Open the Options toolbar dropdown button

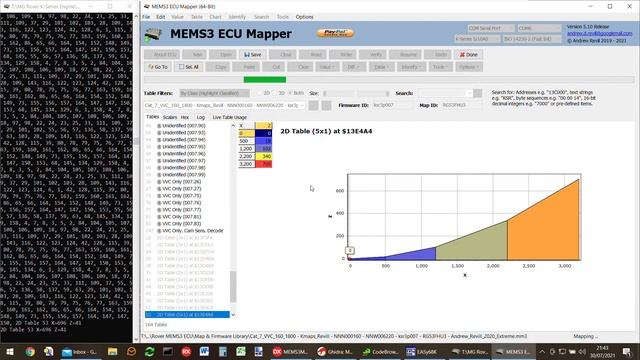(469, 67)
